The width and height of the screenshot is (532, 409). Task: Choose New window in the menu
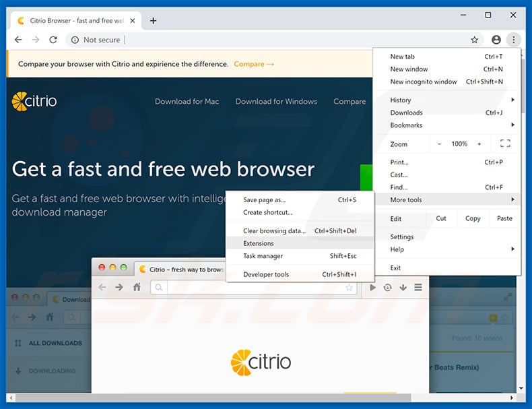pos(446,69)
